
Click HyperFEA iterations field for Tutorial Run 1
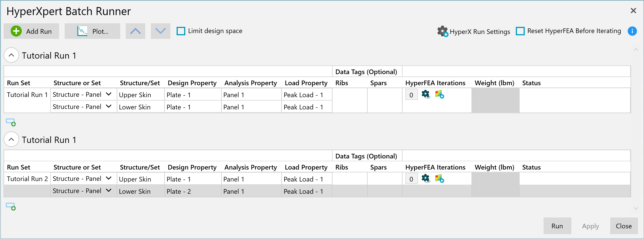(x=411, y=95)
